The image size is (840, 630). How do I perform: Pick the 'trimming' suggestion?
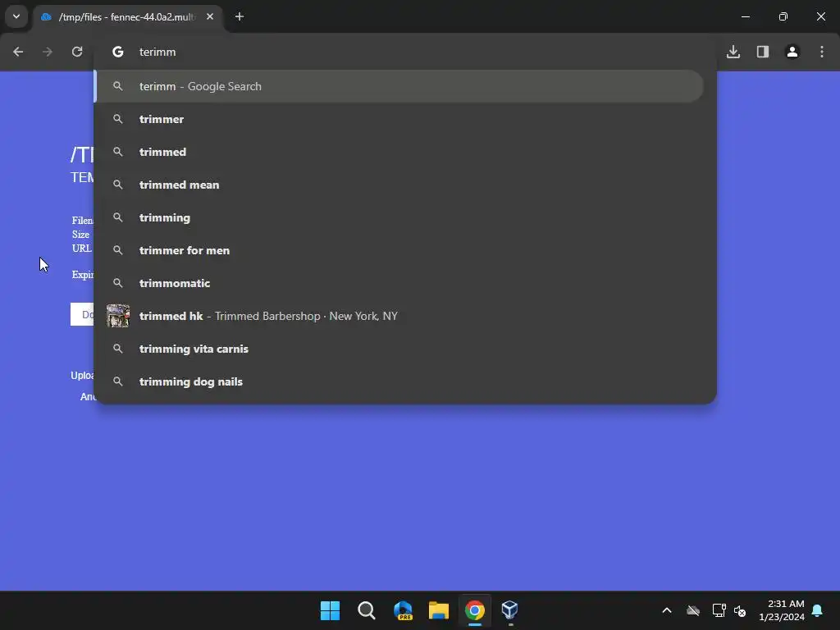click(399, 217)
